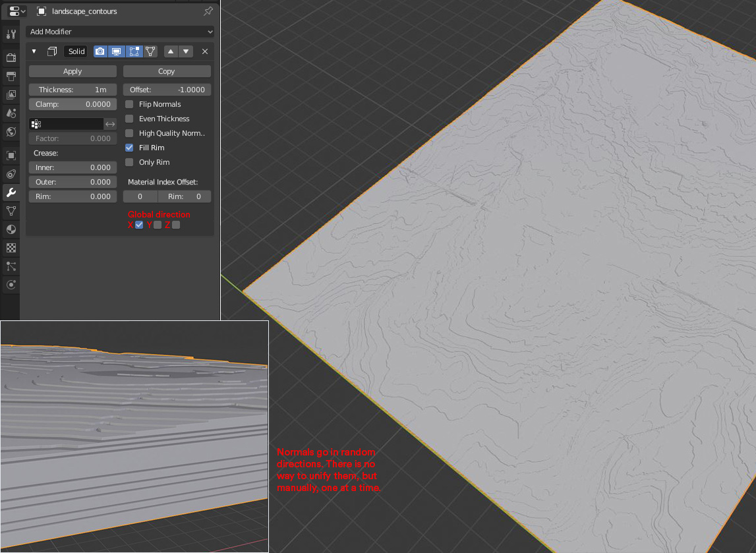This screenshot has width=756, height=553.
Task: Click the invert vertex group arrow icon
Action: click(x=110, y=124)
